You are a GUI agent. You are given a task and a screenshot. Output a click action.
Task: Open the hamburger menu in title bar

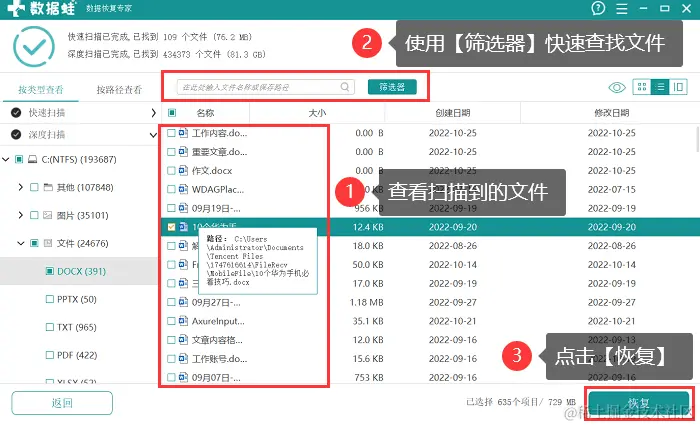(621, 8)
